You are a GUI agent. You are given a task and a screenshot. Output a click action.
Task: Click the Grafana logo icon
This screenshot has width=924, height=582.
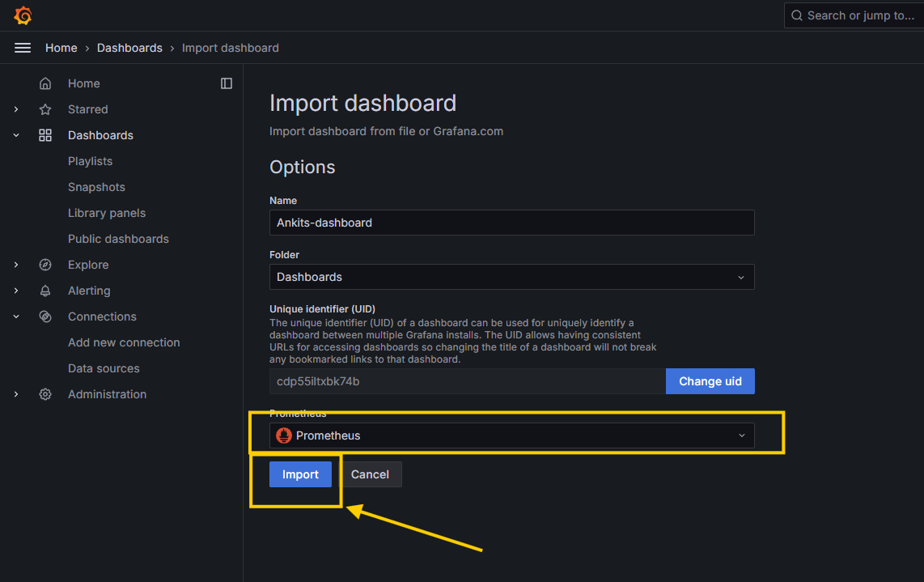[x=23, y=15]
